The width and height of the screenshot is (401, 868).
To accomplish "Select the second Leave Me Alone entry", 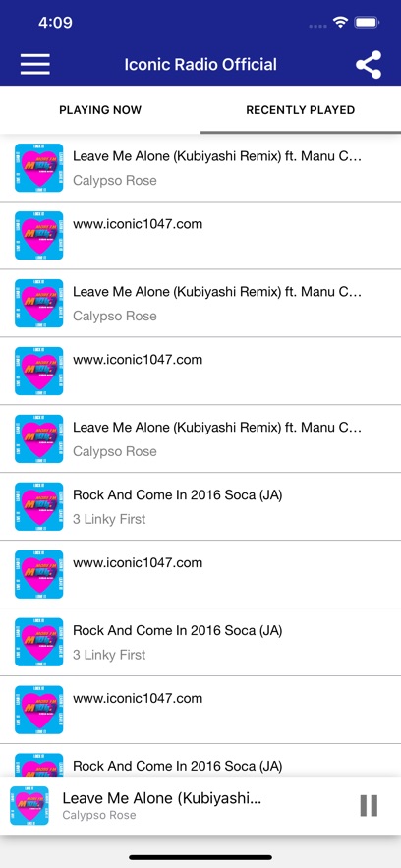I will click(x=200, y=304).
